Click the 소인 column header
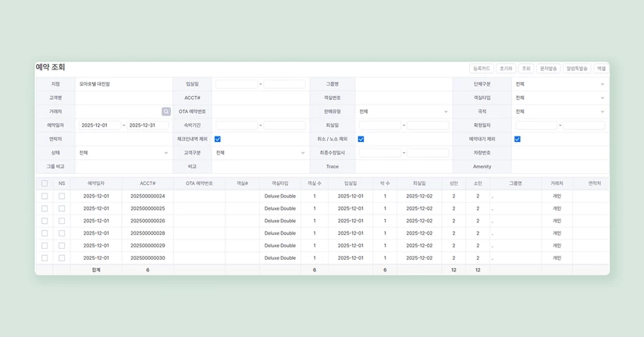This screenshot has width=644, height=337. tap(478, 183)
